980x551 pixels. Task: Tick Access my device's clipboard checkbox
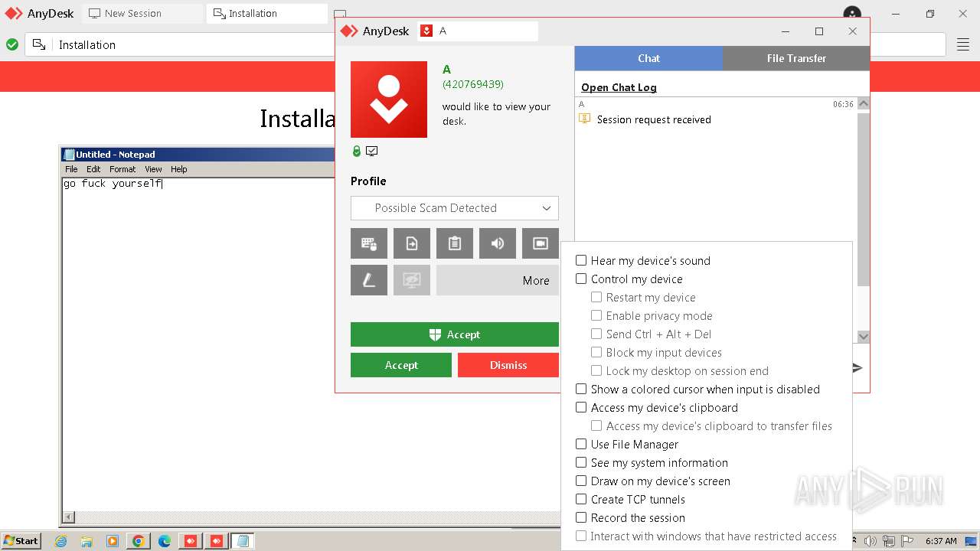point(581,407)
